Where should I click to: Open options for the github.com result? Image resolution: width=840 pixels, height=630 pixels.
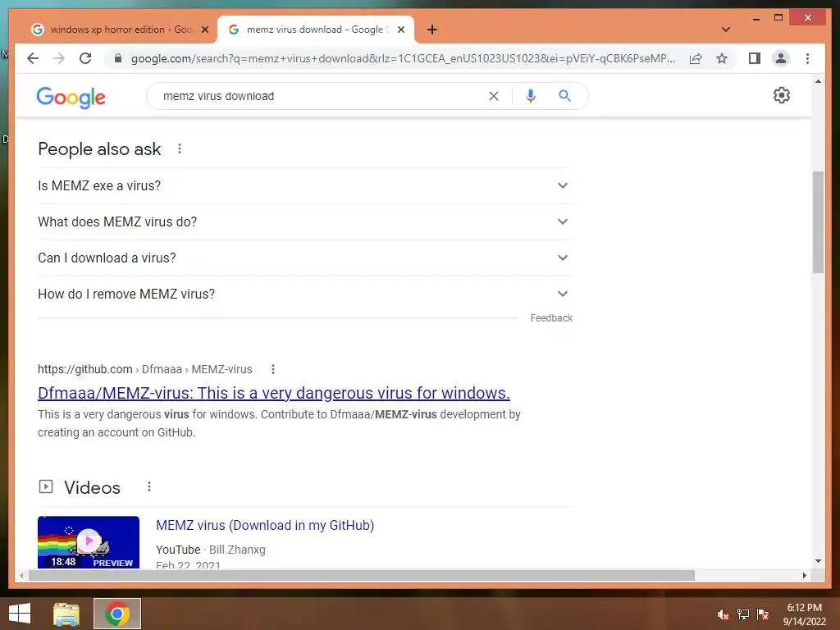click(x=272, y=369)
